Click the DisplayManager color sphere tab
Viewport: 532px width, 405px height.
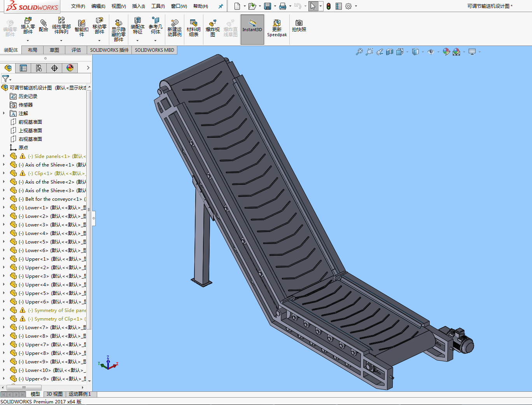(x=70, y=68)
